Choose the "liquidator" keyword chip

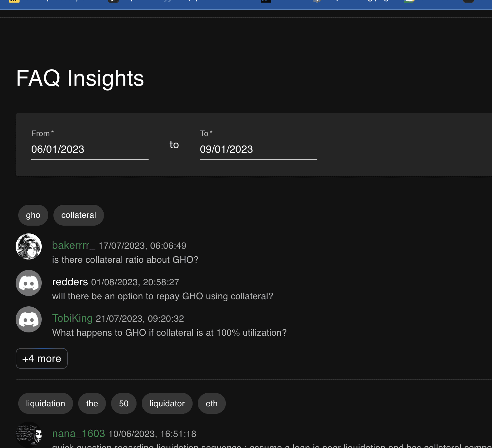click(x=167, y=403)
